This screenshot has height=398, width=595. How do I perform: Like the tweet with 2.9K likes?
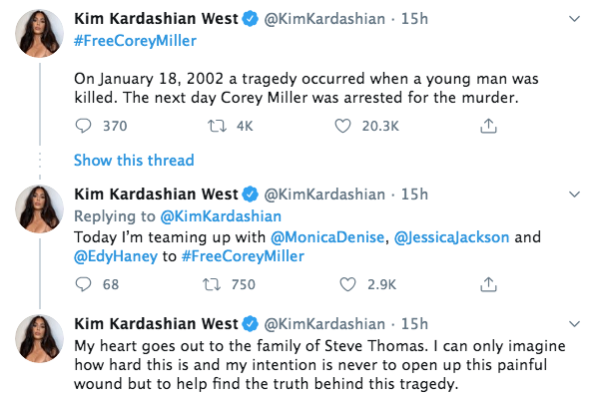[348, 284]
